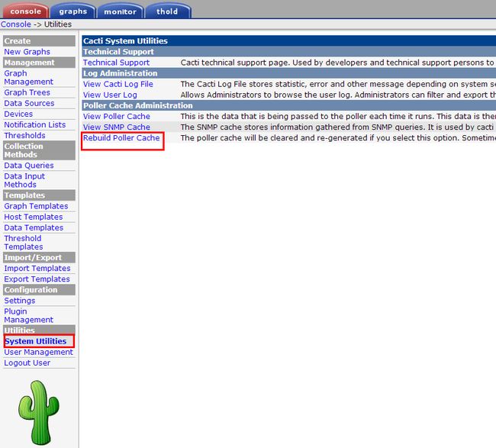Open Settings under Configuration

[x=20, y=301]
